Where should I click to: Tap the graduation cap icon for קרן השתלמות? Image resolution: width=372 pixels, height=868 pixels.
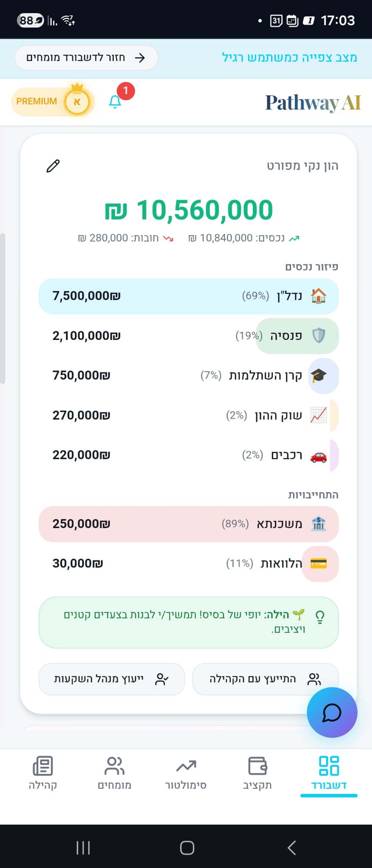click(319, 376)
